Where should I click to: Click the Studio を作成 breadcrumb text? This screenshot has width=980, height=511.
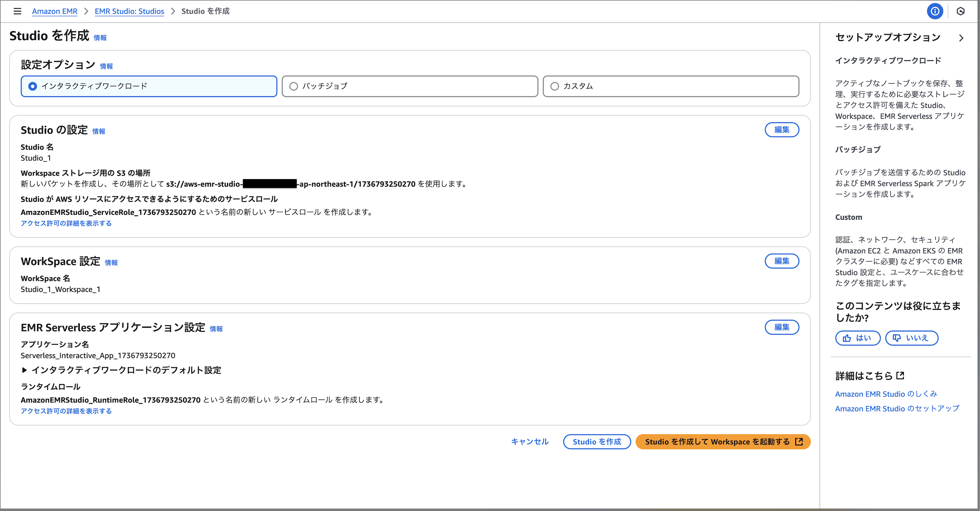[206, 11]
